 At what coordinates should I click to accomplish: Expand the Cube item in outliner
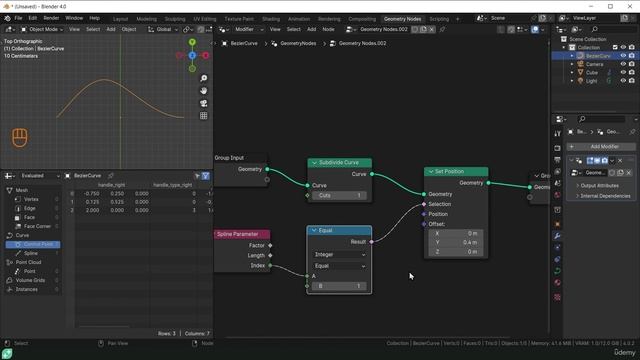572,73
